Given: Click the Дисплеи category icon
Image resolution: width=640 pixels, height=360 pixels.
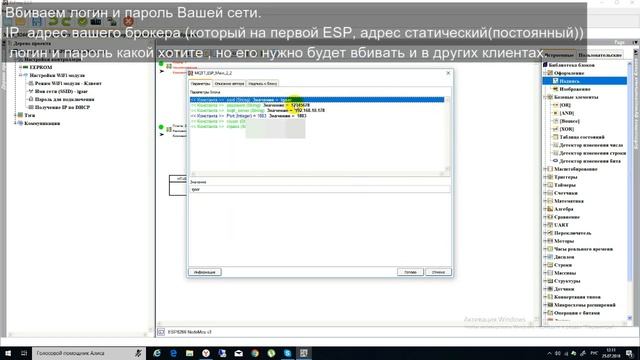Looking at the screenshot, I should click(x=550, y=257).
